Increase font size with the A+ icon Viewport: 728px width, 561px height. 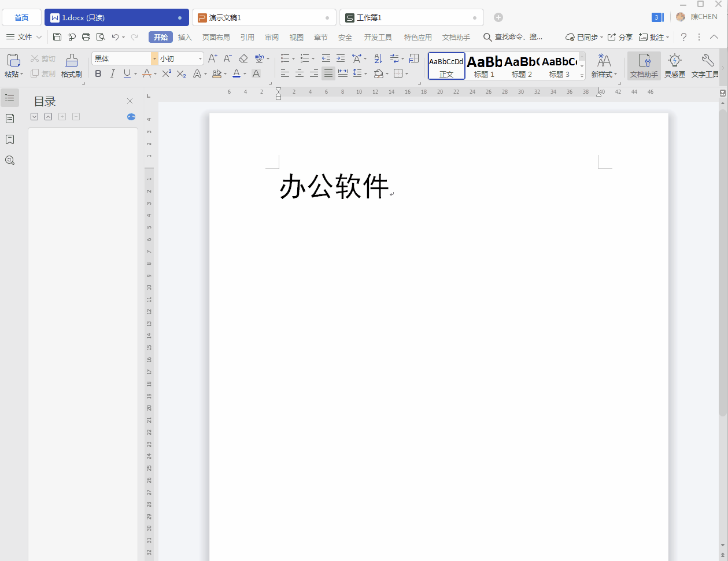click(x=213, y=58)
